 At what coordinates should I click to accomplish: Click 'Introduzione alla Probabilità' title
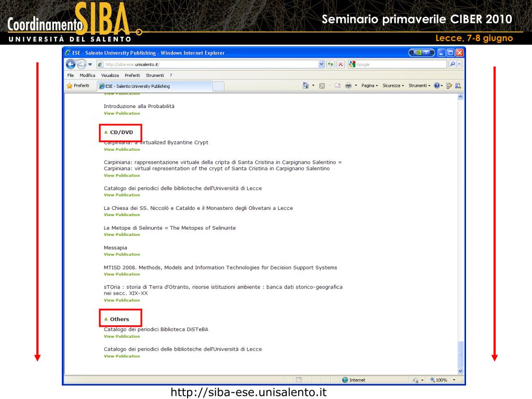pyautogui.click(x=139, y=106)
